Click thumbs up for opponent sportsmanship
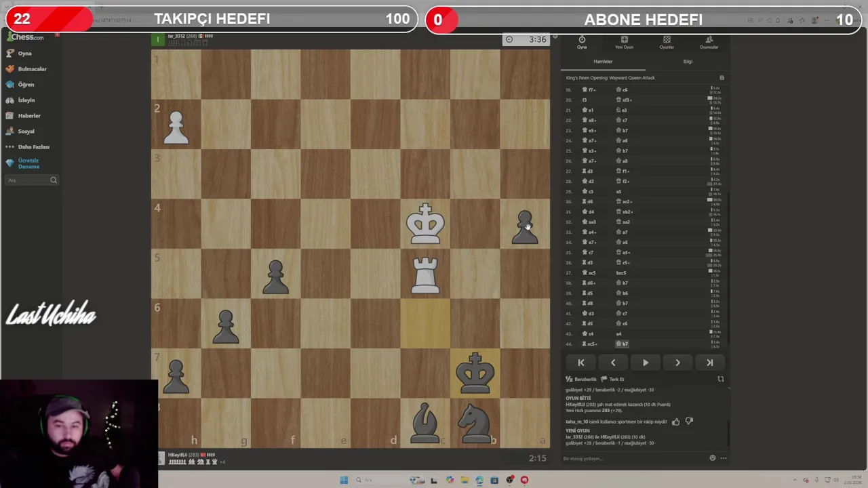This screenshot has width=868, height=488. 675,422
